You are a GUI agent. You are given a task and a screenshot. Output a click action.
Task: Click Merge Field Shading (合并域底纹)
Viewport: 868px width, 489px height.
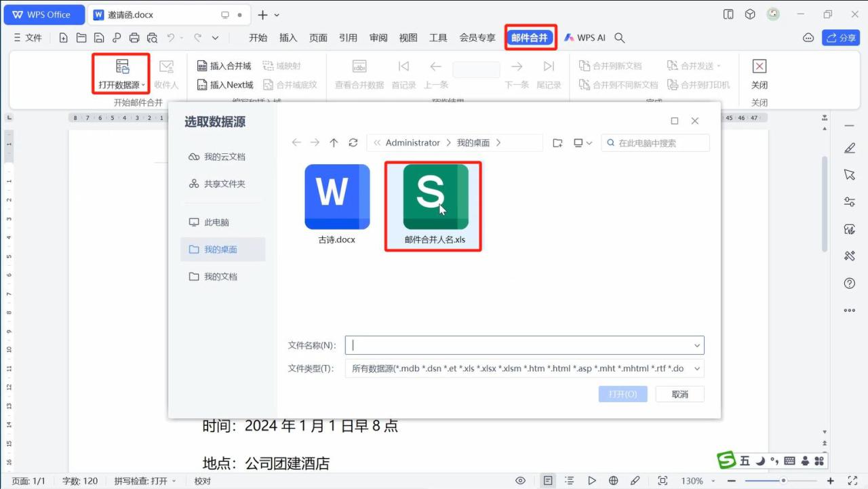pyautogui.click(x=290, y=85)
